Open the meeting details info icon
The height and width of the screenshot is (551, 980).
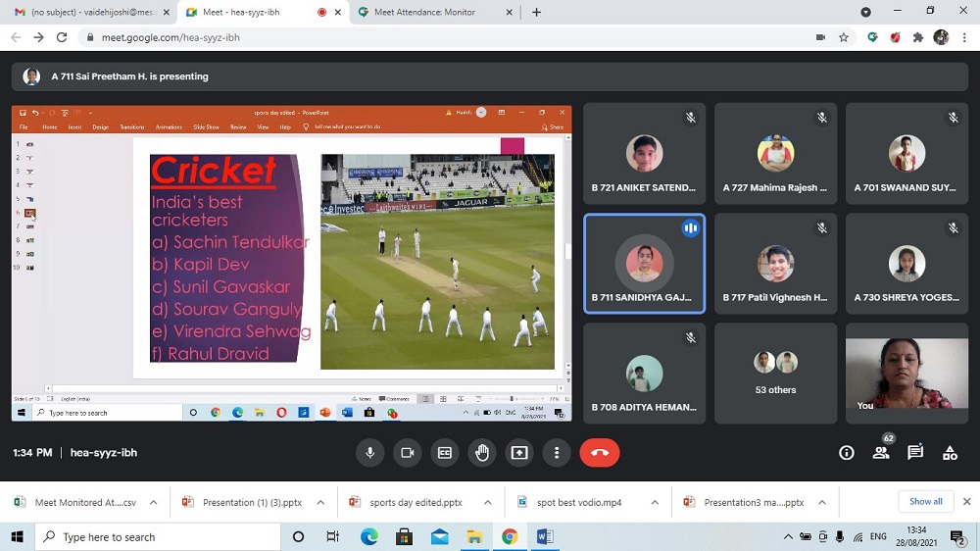click(847, 453)
